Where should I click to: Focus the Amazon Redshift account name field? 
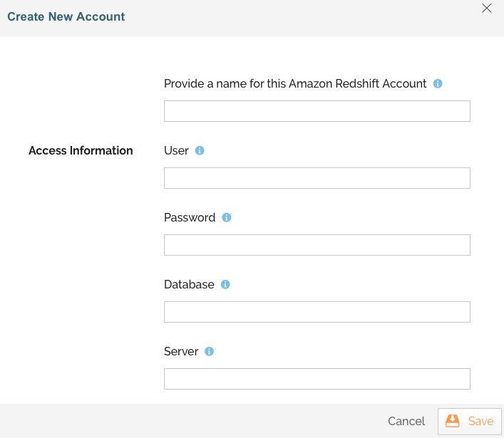click(x=317, y=111)
